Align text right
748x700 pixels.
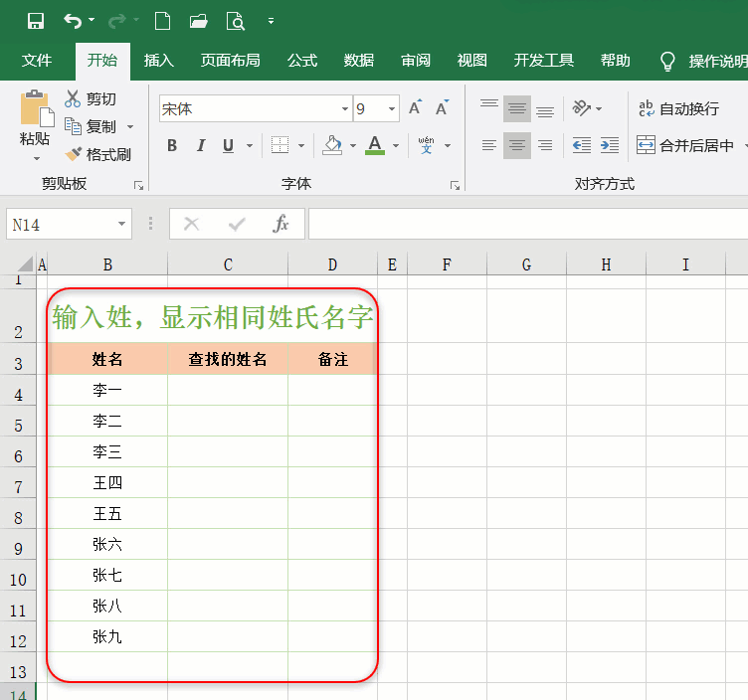(545, 145)
